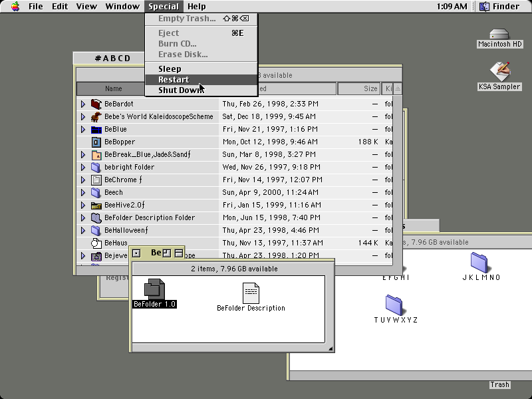Open the Help menu
Screen dimensions: 532x399
tap(196, 7)
